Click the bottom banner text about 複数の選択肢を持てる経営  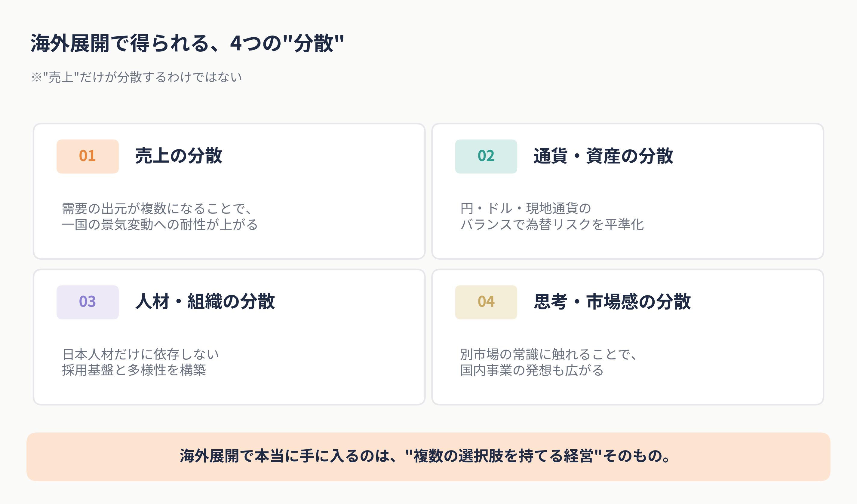click(425, 456)
